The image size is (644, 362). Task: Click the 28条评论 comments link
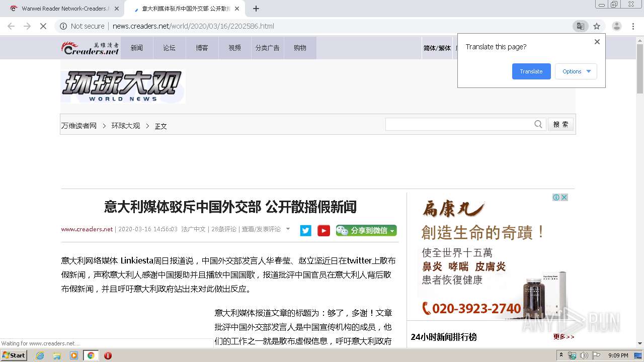[x=224, y=229]
